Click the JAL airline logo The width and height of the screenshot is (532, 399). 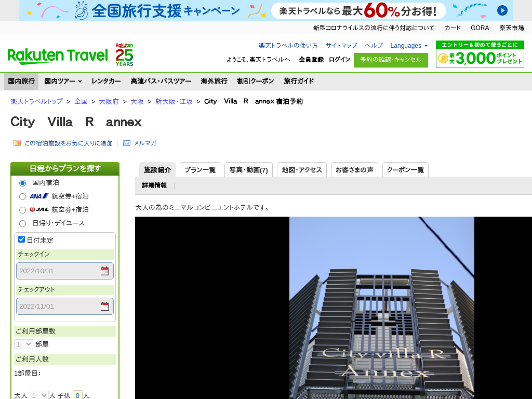pyautogui.click(x=39, y=210)
